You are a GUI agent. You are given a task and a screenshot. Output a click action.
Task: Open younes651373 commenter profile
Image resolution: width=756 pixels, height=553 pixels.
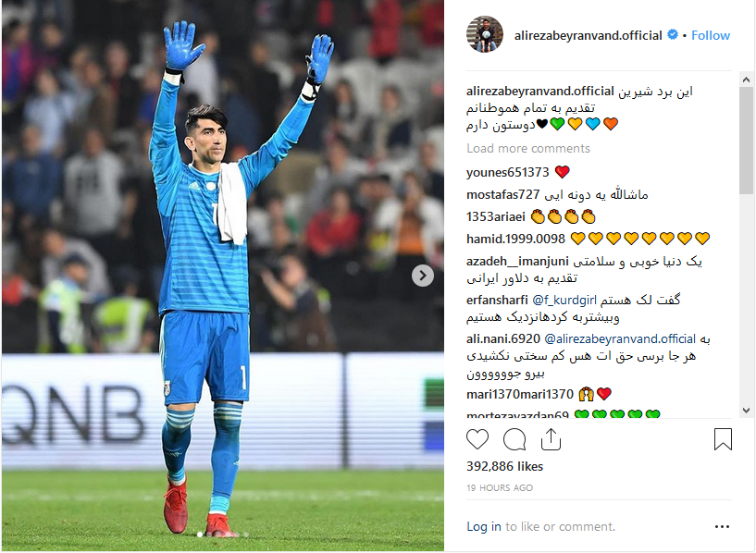point(507,172)
